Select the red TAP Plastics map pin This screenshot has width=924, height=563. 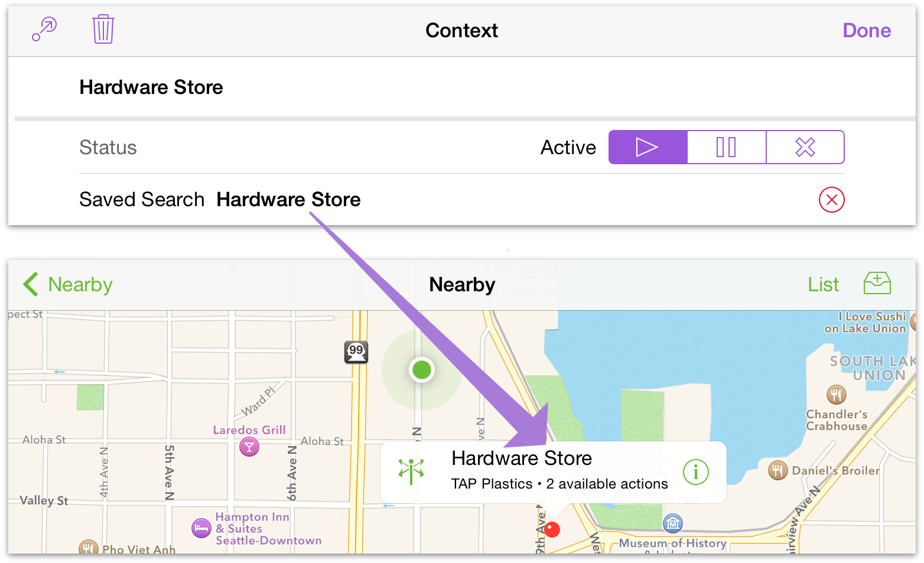tap(552, 529)
